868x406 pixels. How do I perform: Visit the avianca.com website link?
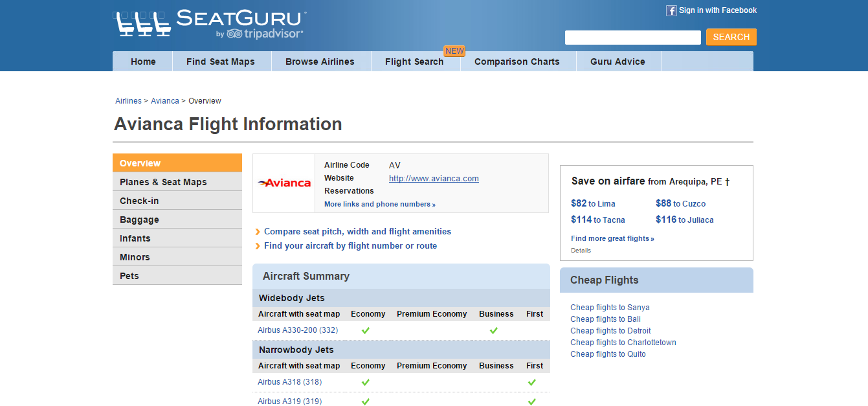pos(434,178)
